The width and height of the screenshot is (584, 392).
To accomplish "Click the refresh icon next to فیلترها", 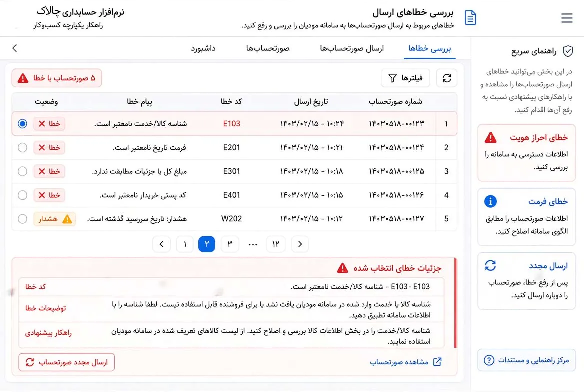I will (447, 78).
